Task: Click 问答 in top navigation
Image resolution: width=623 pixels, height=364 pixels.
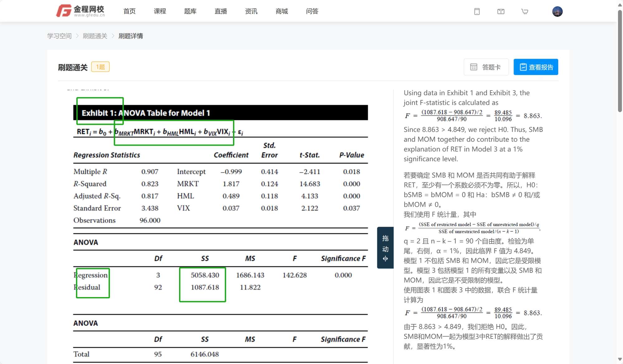Action: [x=312, y=11]
